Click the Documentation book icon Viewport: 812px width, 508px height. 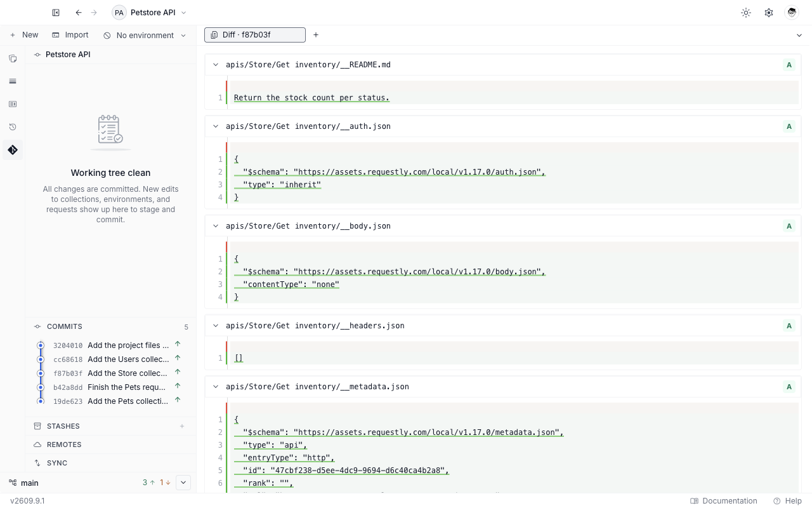[694, 501]
